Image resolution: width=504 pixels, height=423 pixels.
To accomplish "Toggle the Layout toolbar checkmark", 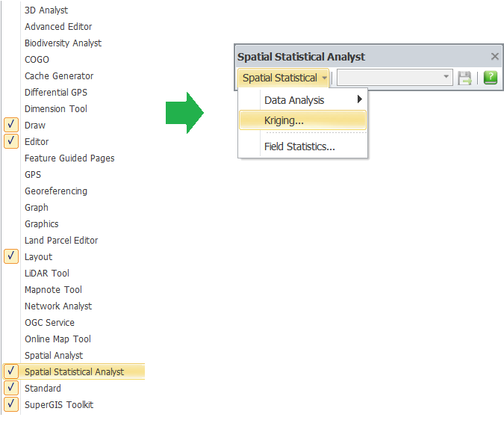I will (11, 256).
